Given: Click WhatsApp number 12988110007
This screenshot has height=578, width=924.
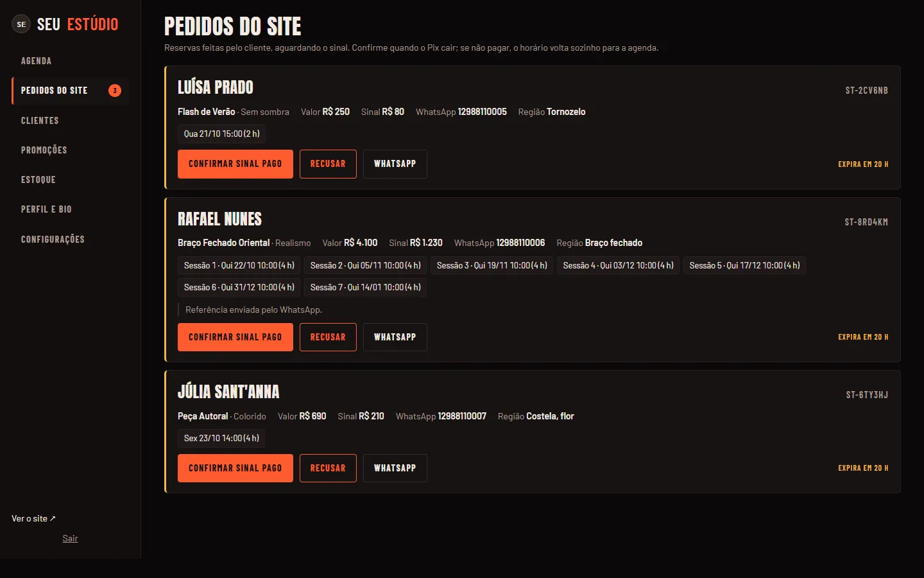Looking at the screenshot, I should click(463, 416).
